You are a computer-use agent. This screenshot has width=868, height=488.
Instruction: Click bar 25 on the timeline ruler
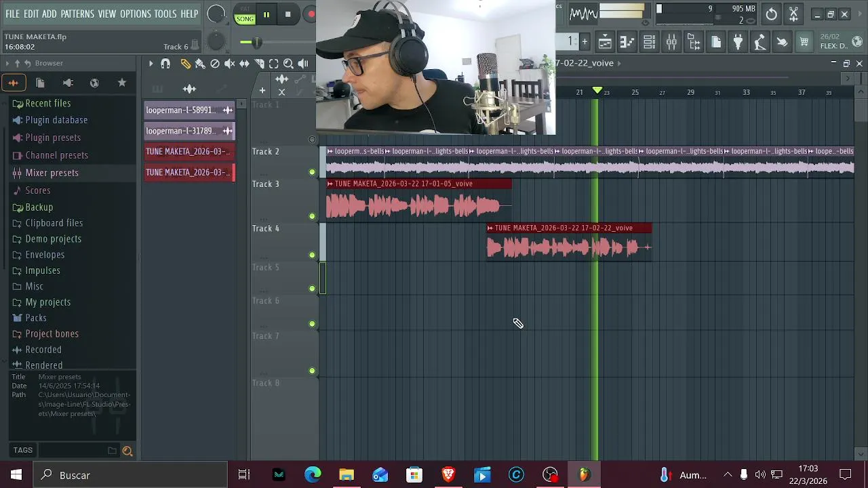[635, 92]
